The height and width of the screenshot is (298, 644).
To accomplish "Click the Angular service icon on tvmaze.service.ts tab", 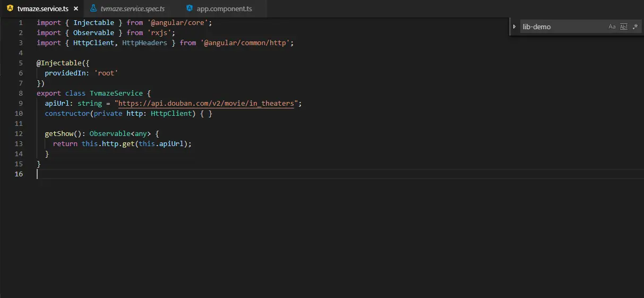I will coord(10,9).
